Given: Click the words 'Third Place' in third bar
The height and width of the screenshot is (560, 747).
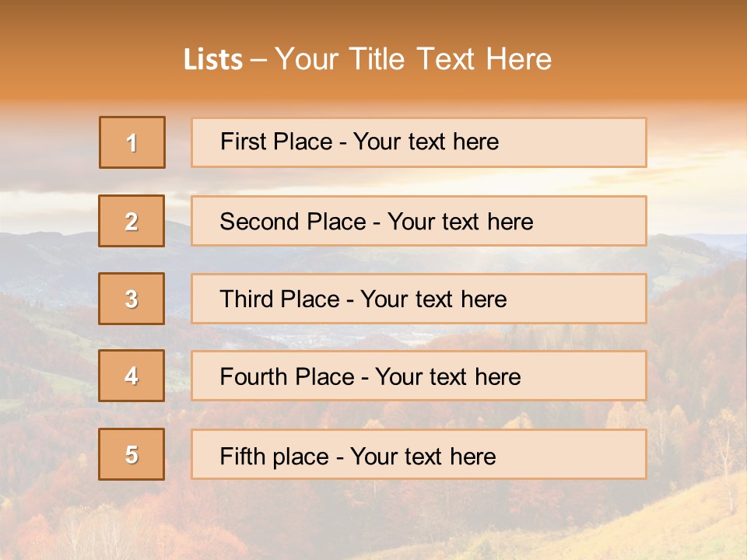Looking at the screenshot, I should click(280, 299).
